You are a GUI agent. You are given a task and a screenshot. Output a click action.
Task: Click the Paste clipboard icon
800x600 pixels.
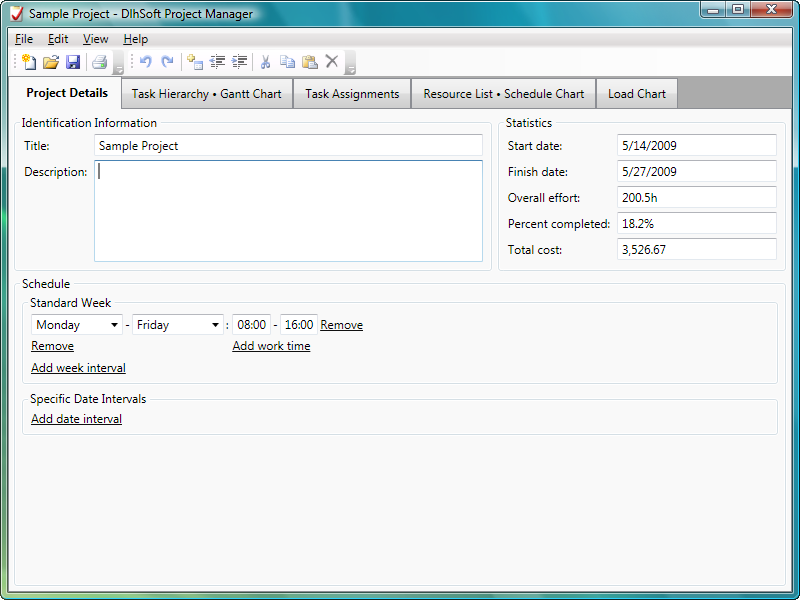(309, 62)
